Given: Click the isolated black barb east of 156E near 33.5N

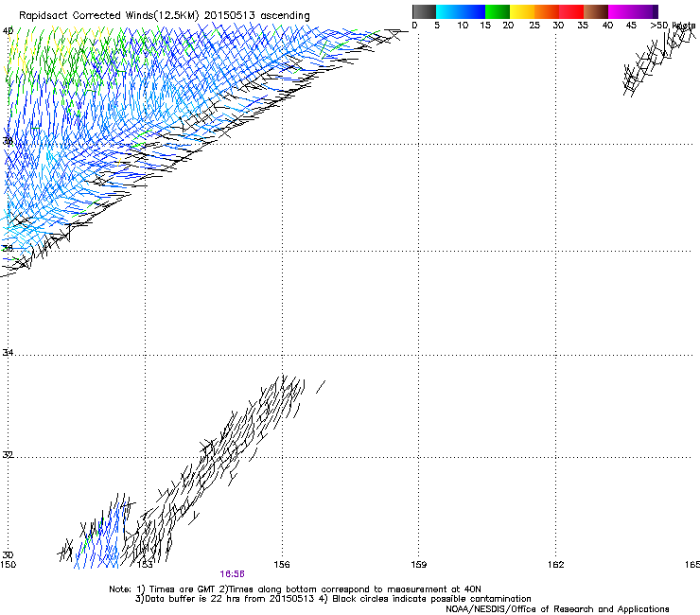Looking at the screenshot, I should click(321, 387).
